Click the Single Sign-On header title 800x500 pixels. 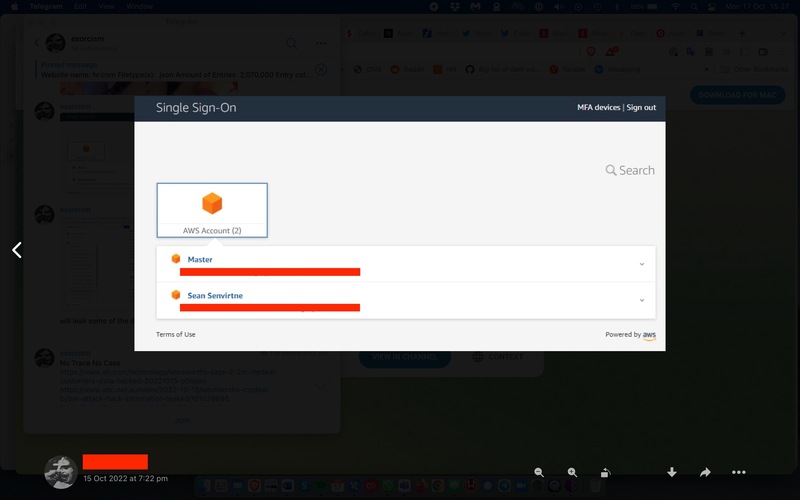coord(196,108)
